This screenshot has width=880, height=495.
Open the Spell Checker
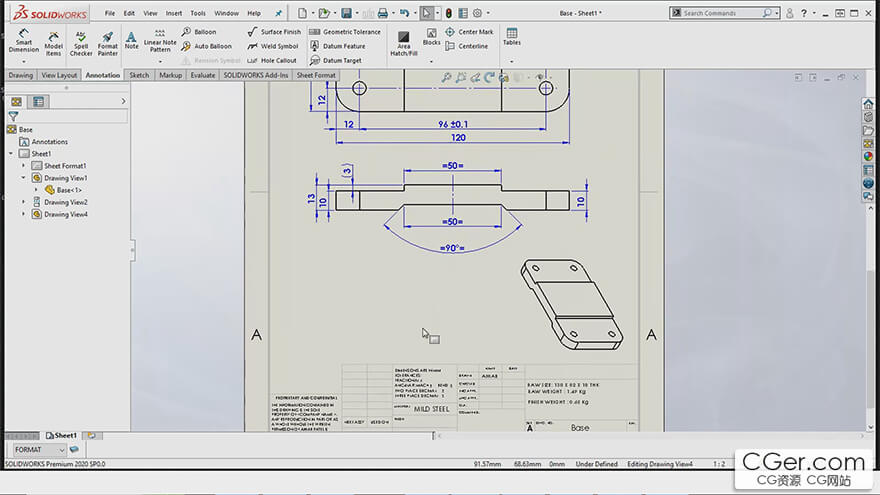(x=81, y=41)
